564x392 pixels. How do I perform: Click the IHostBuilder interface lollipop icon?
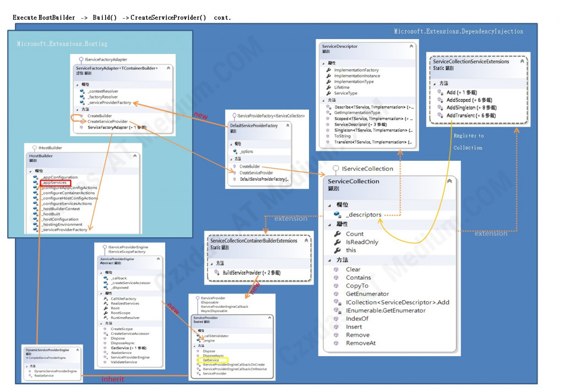tap(35, 148)
